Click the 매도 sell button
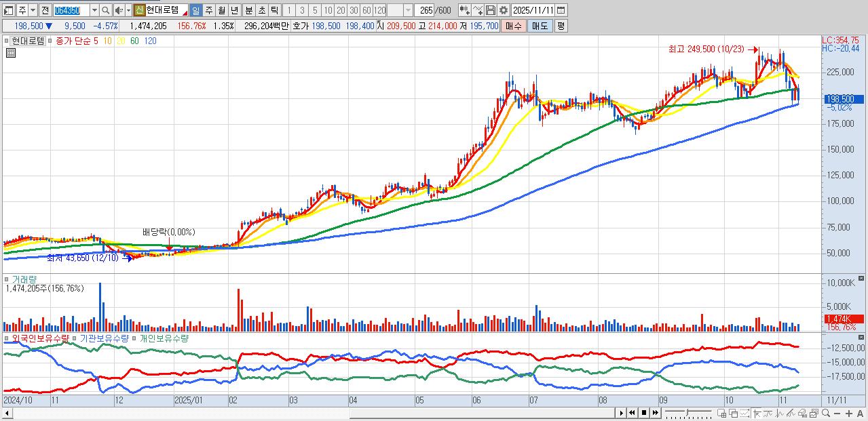This screenshot has height=421, width=868. click(x=540, y=26)
